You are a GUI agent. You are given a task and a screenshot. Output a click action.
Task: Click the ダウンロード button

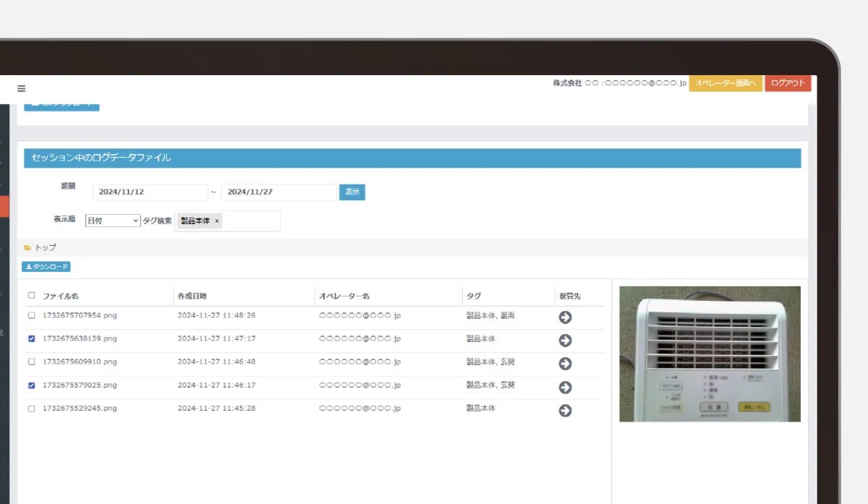point(46,267)
